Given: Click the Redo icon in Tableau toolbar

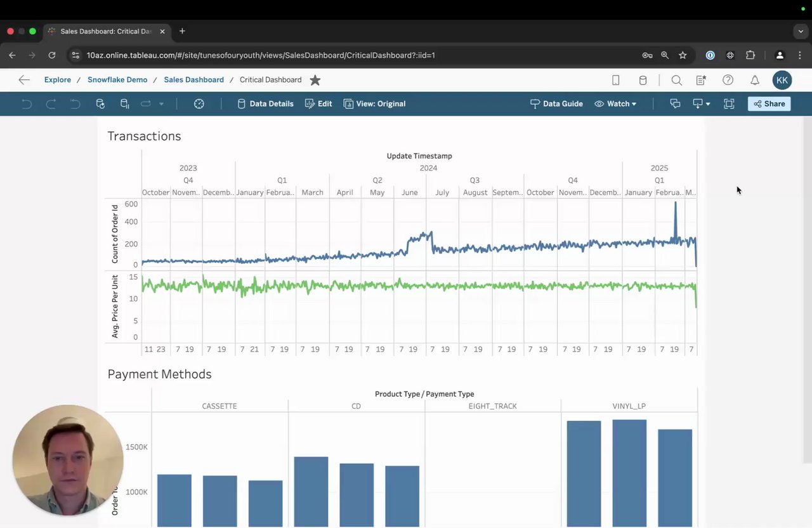Looking at the screenshot, I should pos(51,103).
